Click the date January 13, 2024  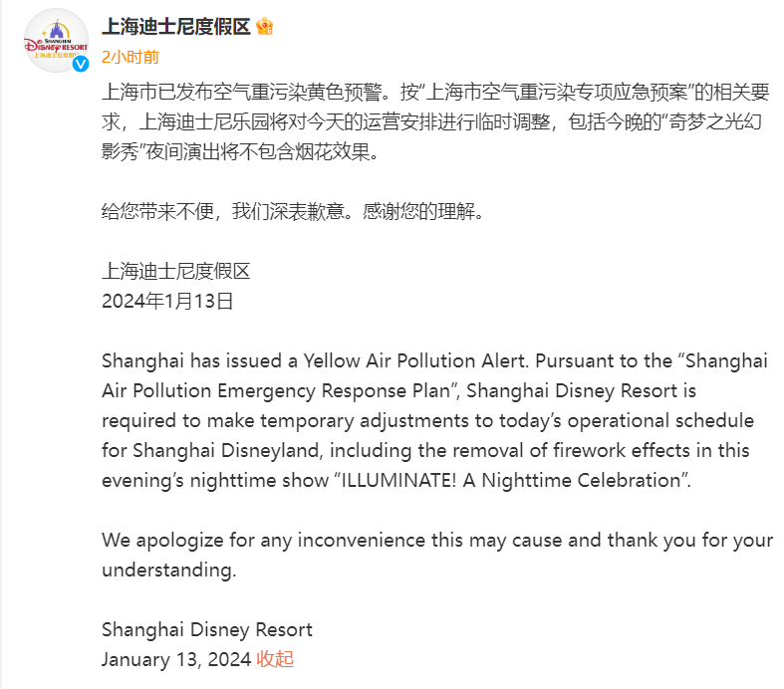click(x=175, y=659)
